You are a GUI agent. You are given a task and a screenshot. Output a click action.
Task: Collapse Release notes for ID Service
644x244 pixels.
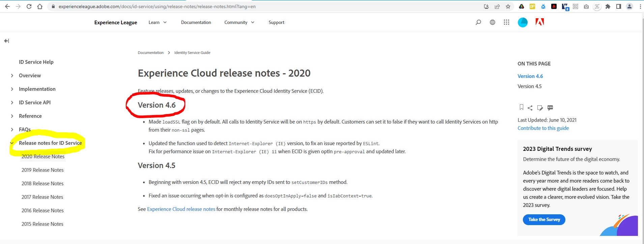pos(12,143)
